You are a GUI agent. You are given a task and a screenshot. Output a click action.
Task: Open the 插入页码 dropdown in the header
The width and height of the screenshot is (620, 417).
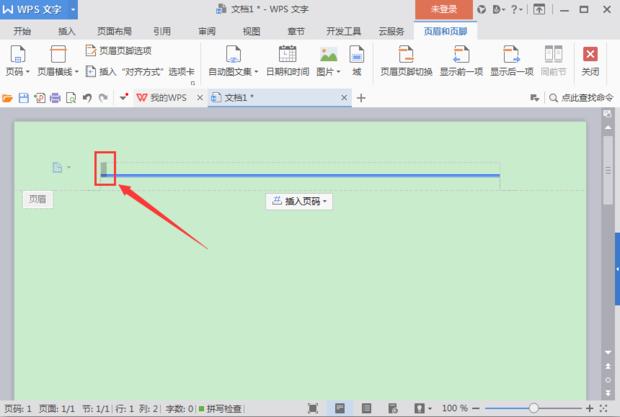pos(300,201)
